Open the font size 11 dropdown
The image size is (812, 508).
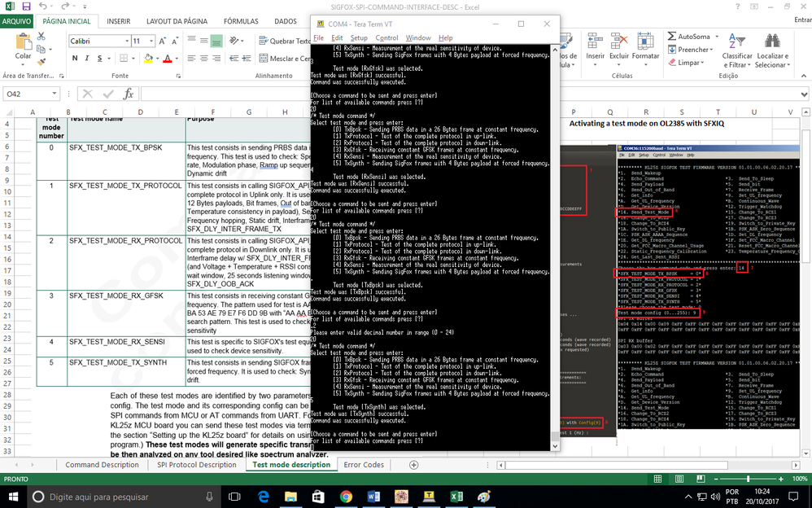click(151, 41)
